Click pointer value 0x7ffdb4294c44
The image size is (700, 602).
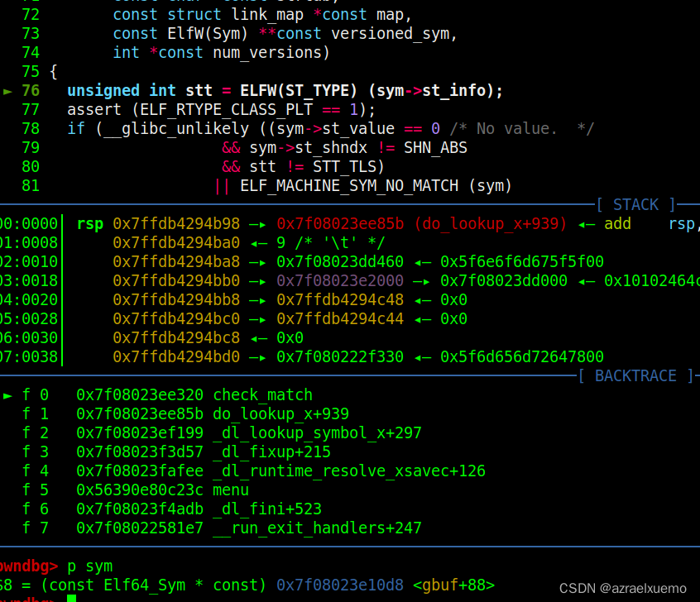340,318
